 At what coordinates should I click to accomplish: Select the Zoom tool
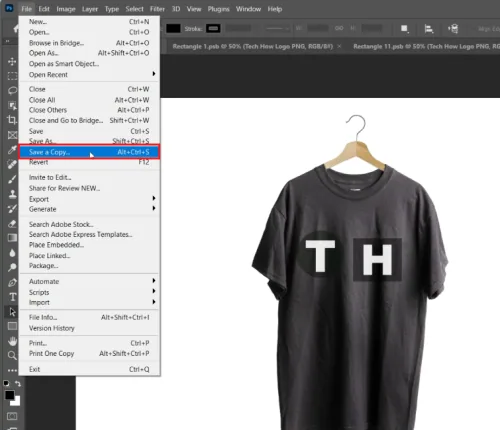(12, 355)
